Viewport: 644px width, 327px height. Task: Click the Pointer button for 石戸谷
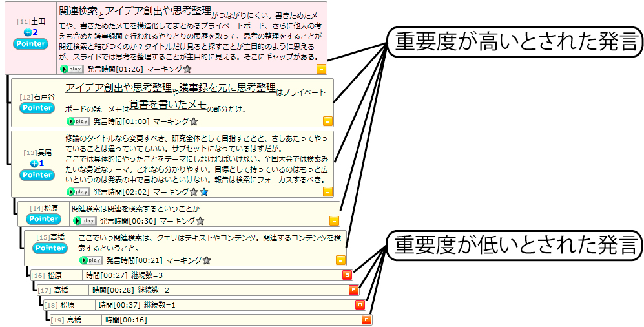click(37, 108)
